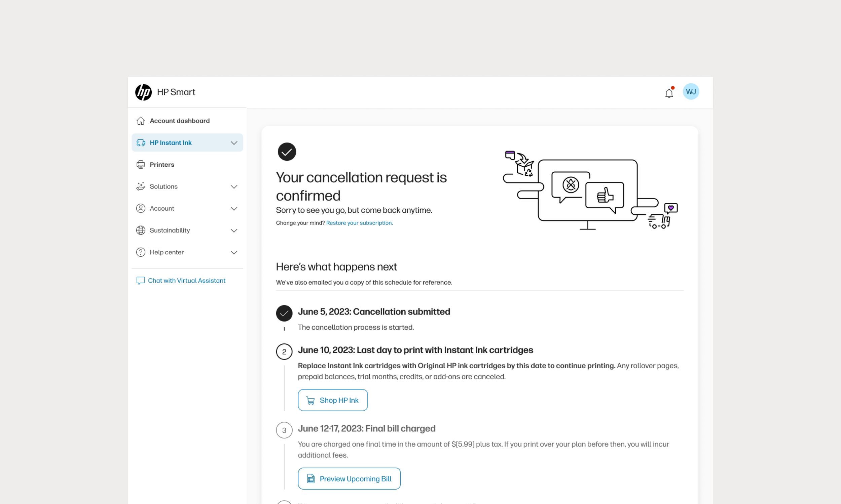
Task: Expand the Account menu chevron
Action: tap(234, 209)
